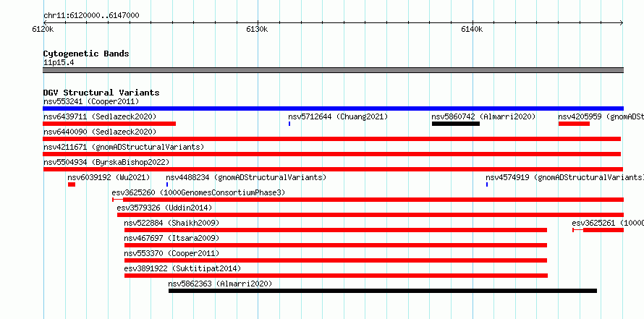This screenshot has width=644, height=319.
Task: Select the nsv5504934 (ByrskaBishop2022) red bar
Action: 333,169
